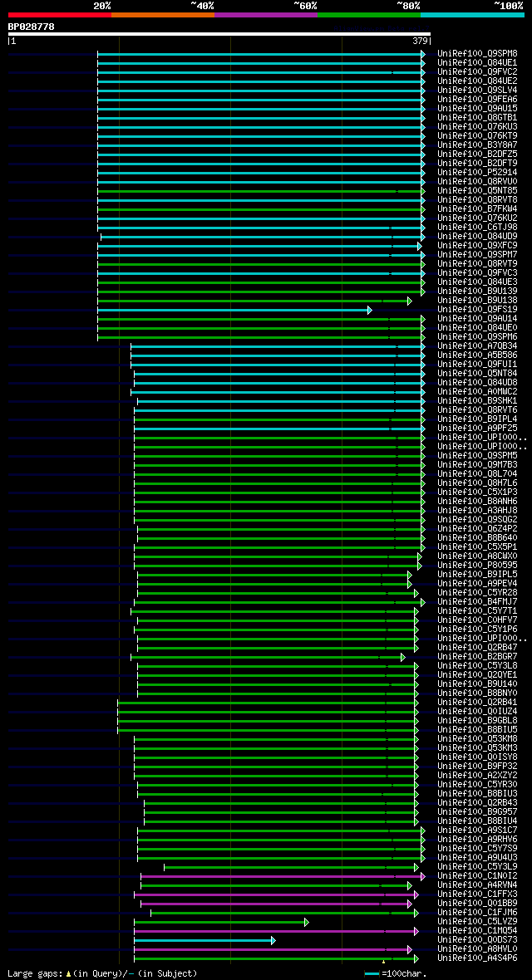Click the red segment of the identity legend
The image size is (532, 980).
60,14
